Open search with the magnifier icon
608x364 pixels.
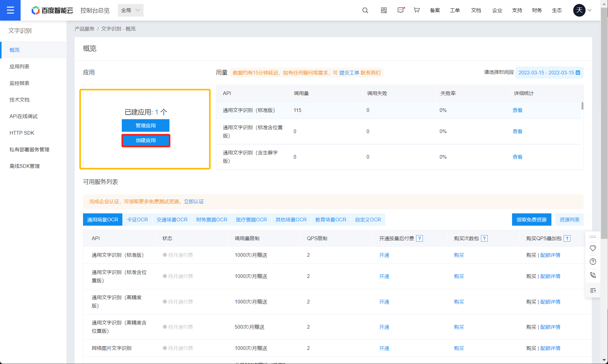click(x=365, y=10)
